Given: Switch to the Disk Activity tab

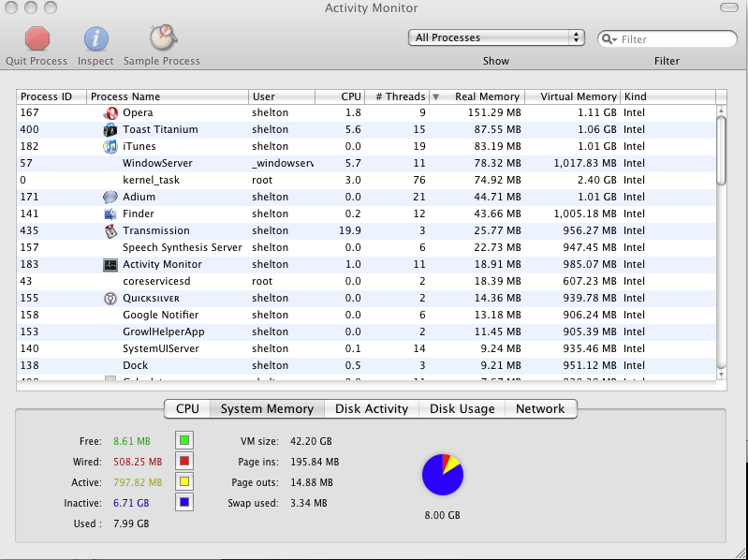Looking at the screenshot, I should tap(372, 409).
